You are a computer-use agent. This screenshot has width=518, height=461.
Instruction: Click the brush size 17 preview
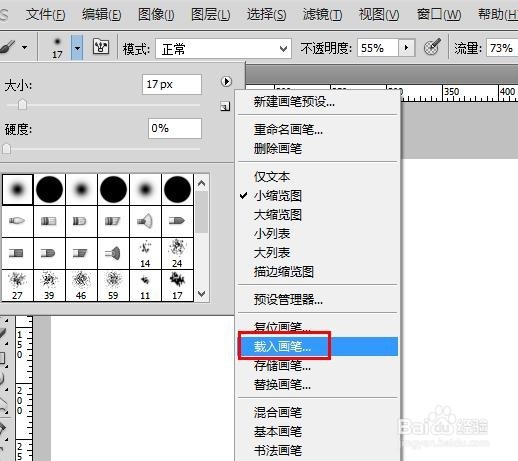point(57,47)
